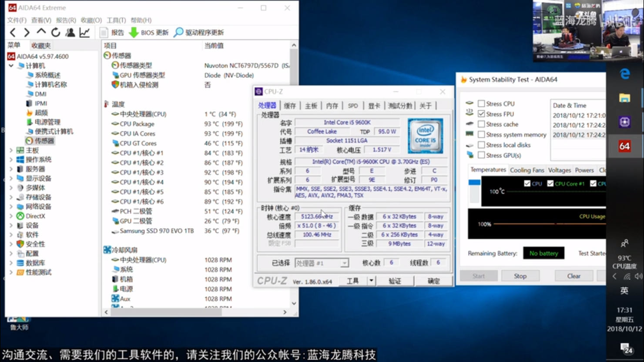
Task: Enable the Stress system memory checkbox
Action: 481,135
